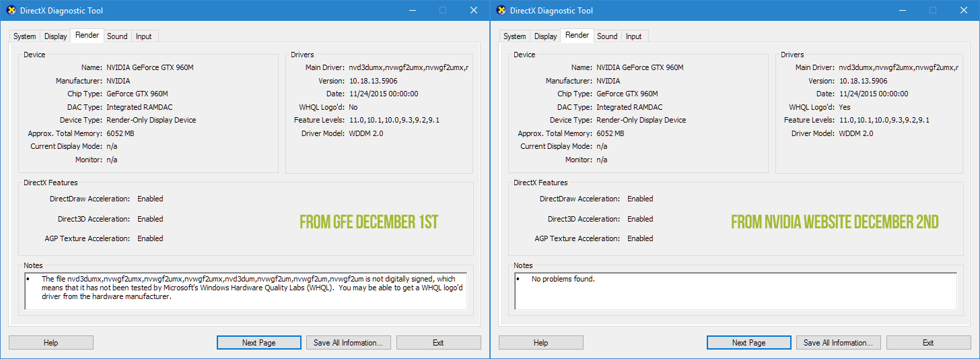Image resolution: width=980 pixels, height=359 pixels.
Task: Open Input tab in left window
Action: coord(144,36)
